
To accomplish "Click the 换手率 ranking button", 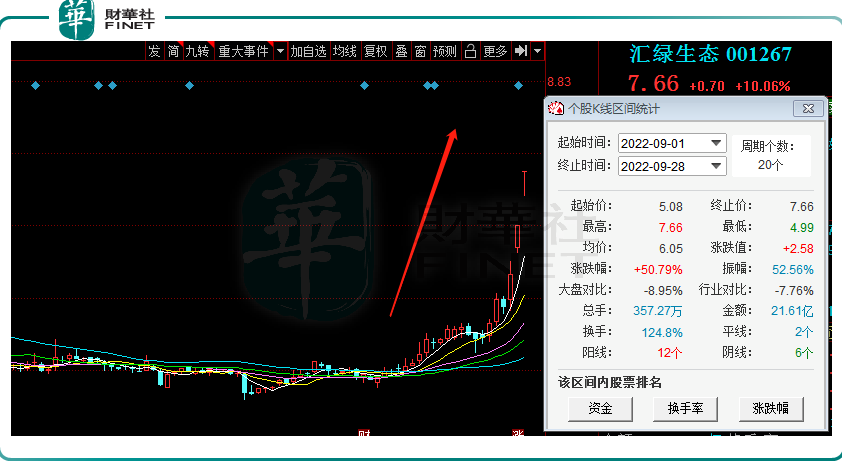I will click(x=685, y=409).
